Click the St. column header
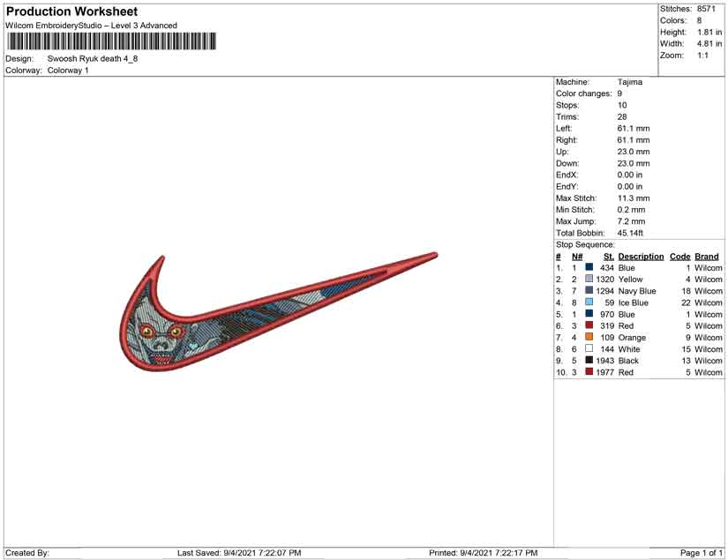 click(x=609, y=257)
